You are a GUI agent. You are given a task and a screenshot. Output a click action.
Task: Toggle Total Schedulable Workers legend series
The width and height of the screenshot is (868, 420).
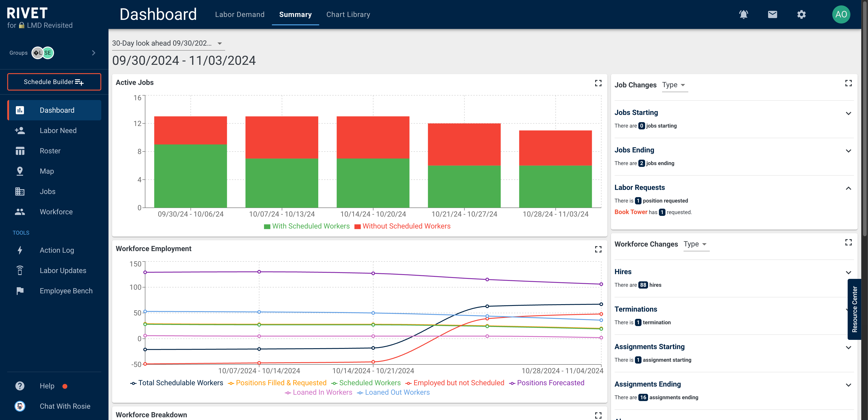click(177, 383)
